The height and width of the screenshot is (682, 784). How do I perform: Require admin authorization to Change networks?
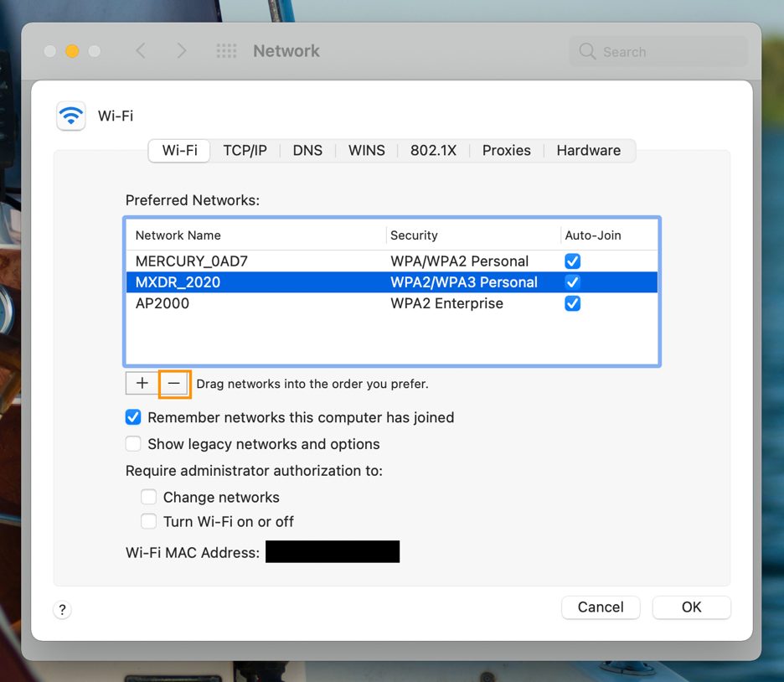149,498
